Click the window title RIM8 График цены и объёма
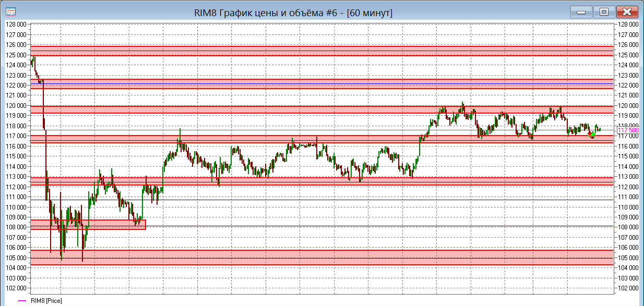The image size is (644, 306). 292,12
